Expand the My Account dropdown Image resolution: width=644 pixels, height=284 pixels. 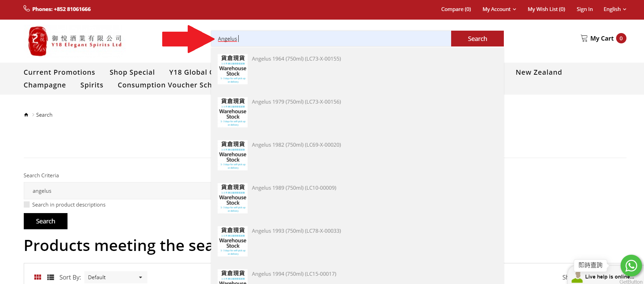[x=499, y=9]
